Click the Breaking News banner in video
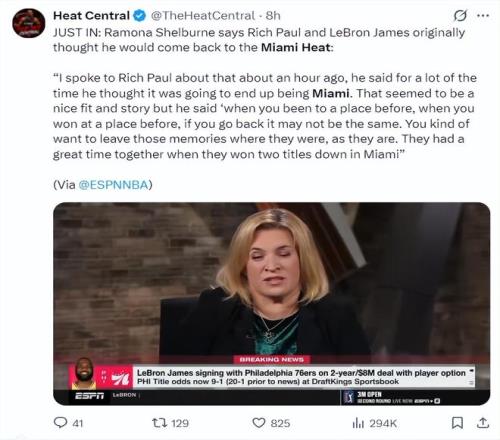 tap(272, 359)
